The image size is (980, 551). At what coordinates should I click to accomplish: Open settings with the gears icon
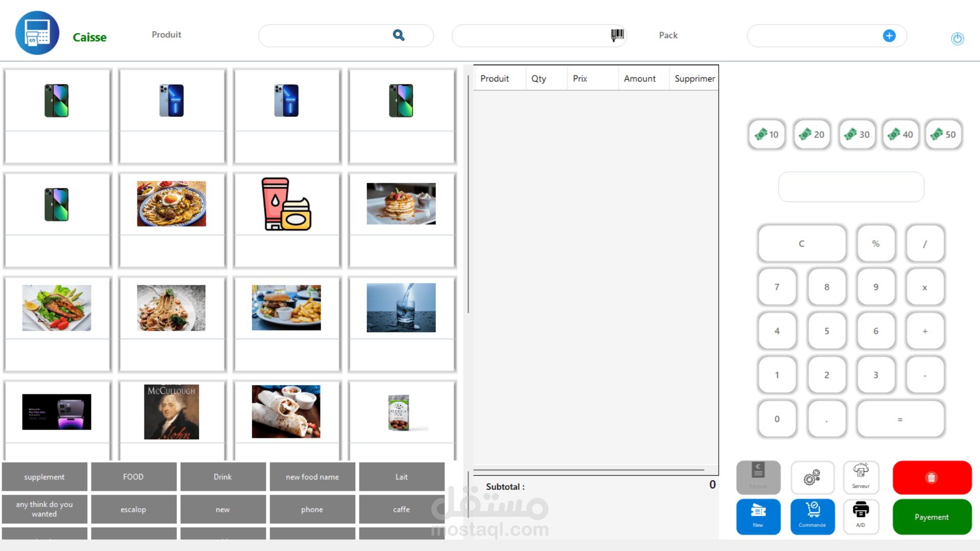[x=812, y=478]
